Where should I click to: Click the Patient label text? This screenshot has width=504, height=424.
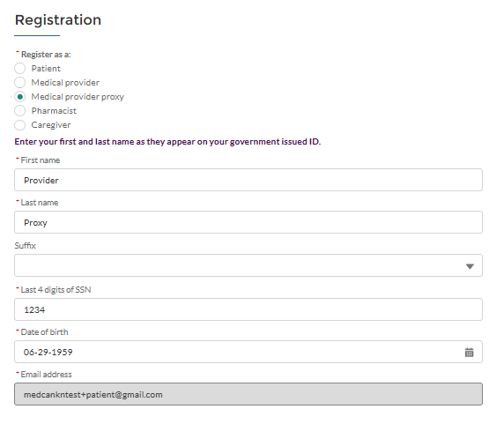[x=46, y=69]
